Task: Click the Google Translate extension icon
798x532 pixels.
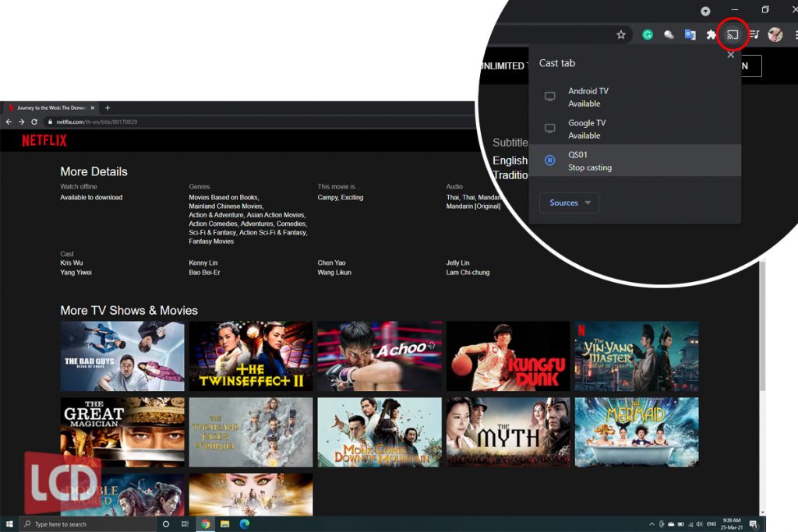Action: click(x=690, y=34)
